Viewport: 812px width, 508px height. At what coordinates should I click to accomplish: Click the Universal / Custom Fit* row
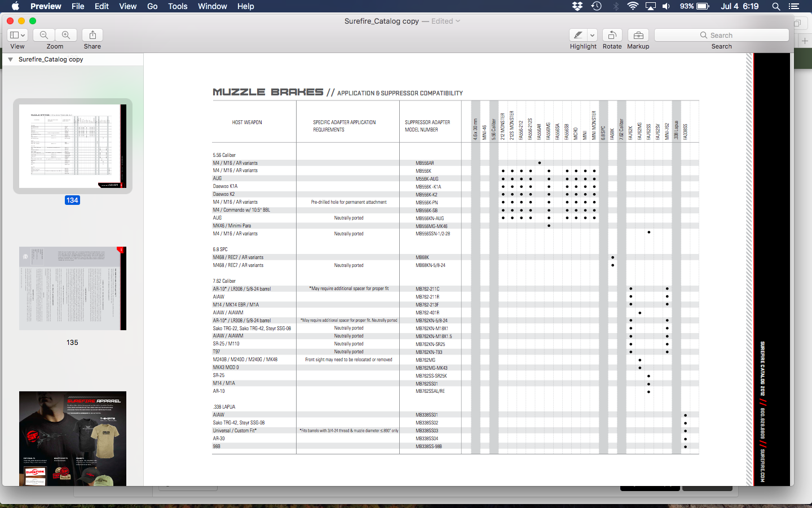[x=235, y=431]
